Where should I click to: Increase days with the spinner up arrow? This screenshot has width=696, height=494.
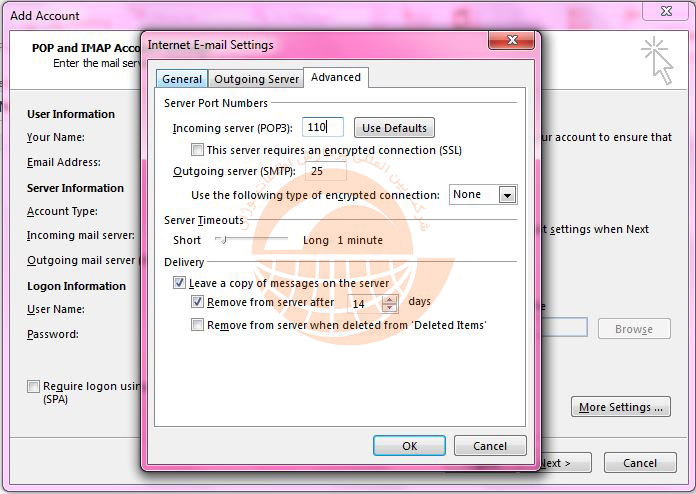point(389,298)
